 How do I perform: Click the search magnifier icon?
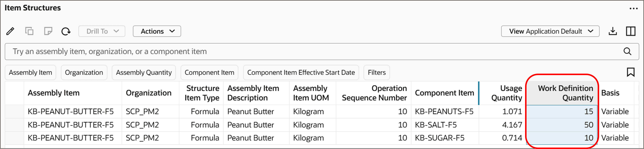click(628, 52)
